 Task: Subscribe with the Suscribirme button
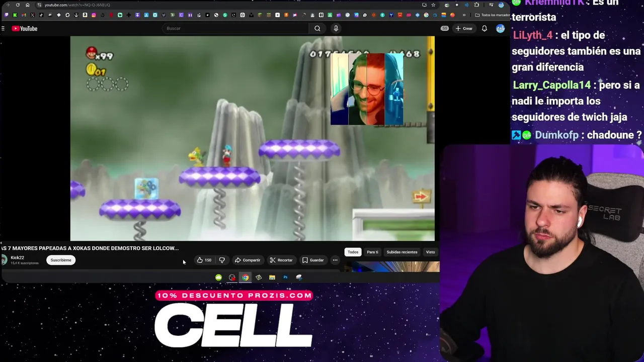pos(61,260)
